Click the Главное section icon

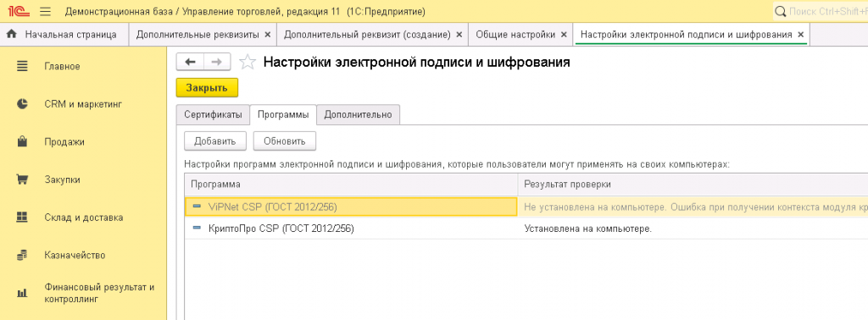coord(22,66)
